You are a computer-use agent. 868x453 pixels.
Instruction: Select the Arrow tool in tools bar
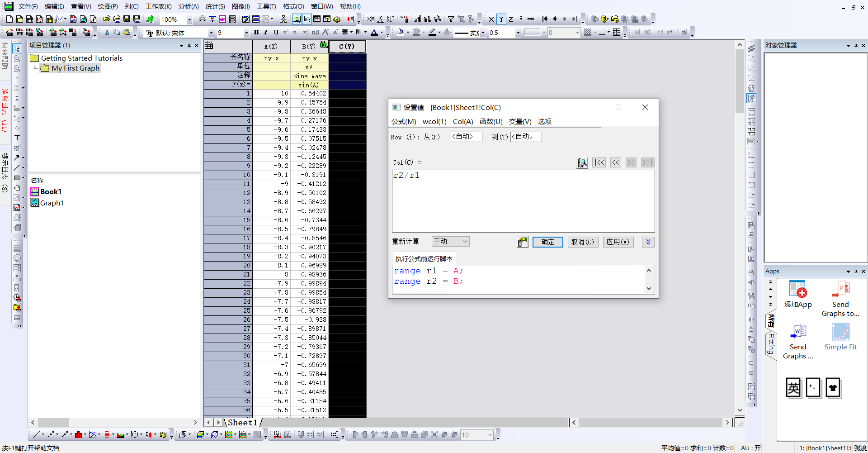[x=17, y=158]
